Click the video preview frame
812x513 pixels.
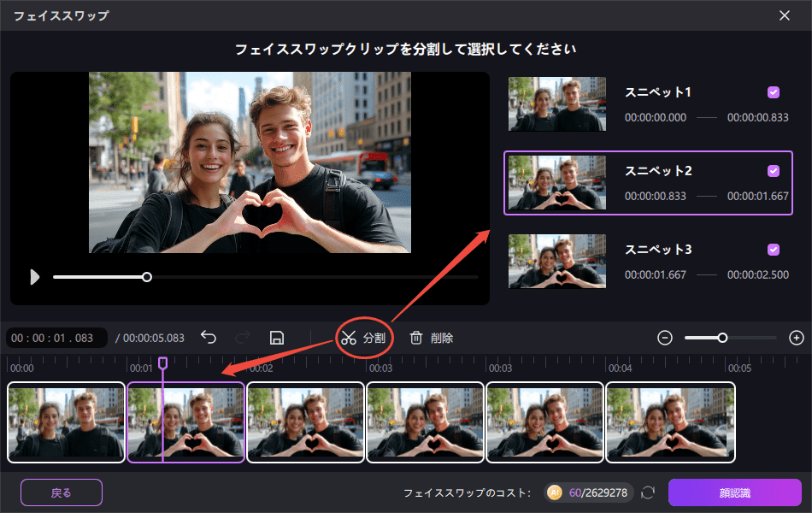click(x=250, y=162)
